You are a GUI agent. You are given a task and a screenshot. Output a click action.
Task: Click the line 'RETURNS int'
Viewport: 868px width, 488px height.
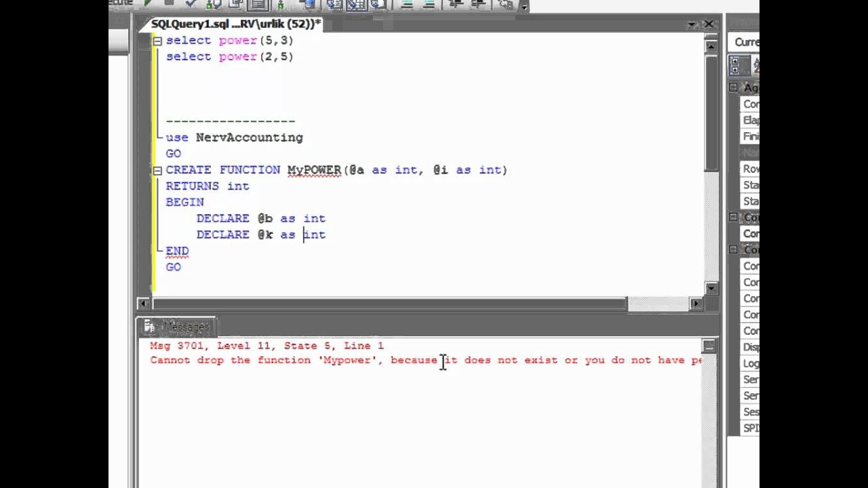coord(208,186)
